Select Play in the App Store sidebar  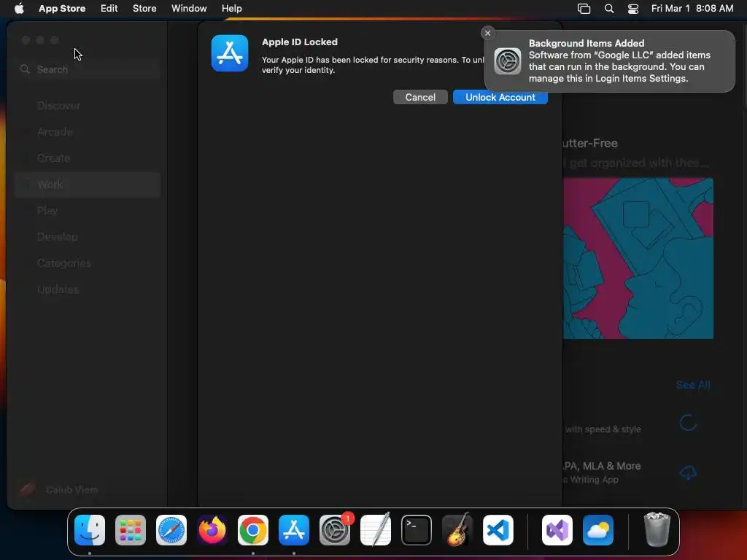pos(88,211)
